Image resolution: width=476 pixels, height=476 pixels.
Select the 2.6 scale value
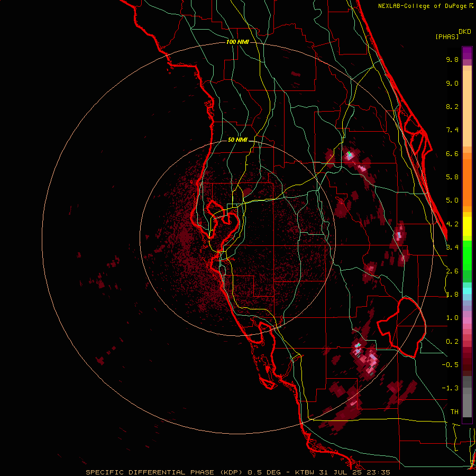452,271
